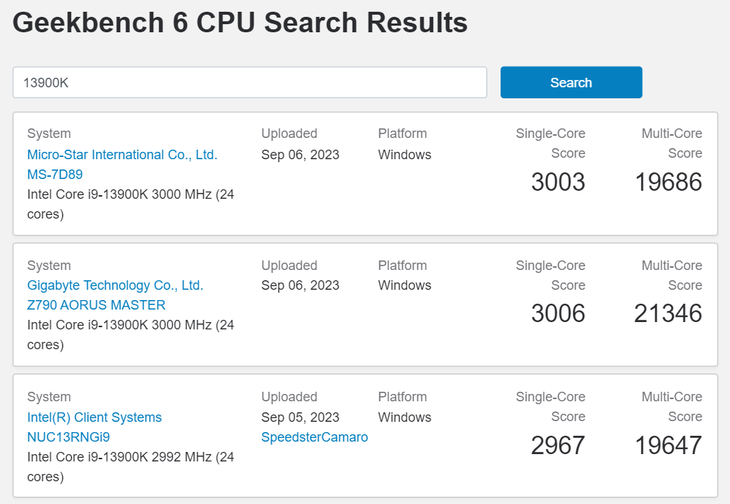
Task: Click the Geekbench 6 CPU Search Results heading
Action: tap(240, 21)
